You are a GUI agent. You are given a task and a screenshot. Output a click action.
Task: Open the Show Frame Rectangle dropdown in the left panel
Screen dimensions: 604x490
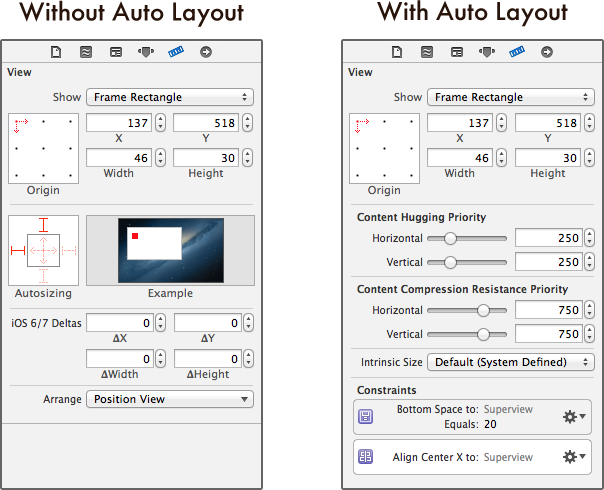tap(169, 97)
